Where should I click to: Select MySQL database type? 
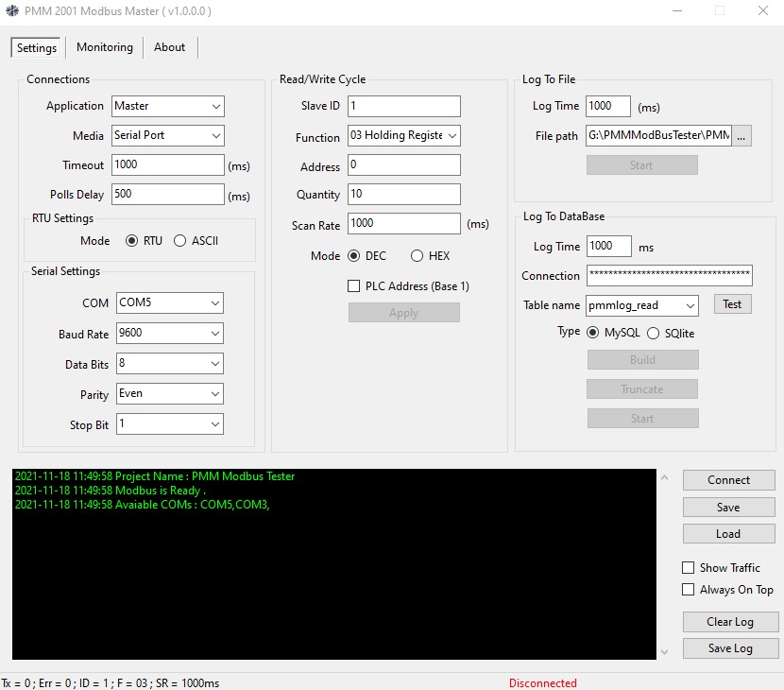click(x=592, y=333)
